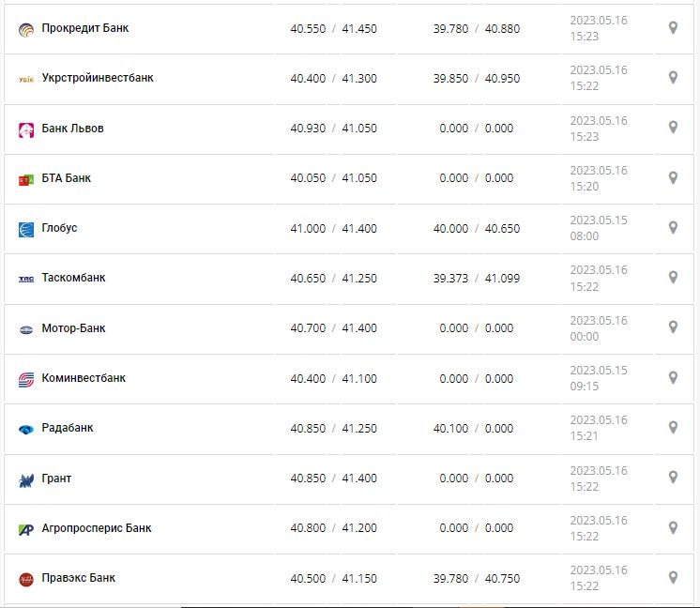Click the Таскомбанк logo icon

[26, 279]
